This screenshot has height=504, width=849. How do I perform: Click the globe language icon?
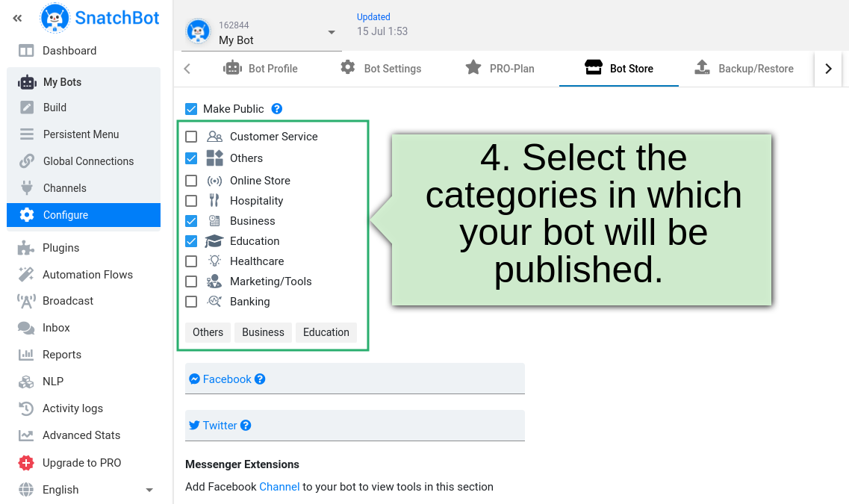26,489
